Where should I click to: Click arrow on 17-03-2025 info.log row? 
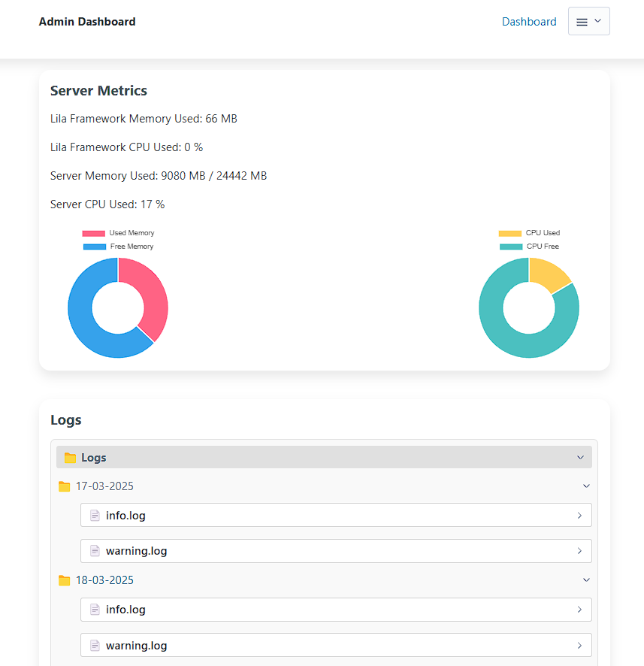pyautogui.click(x=579, y=515)
